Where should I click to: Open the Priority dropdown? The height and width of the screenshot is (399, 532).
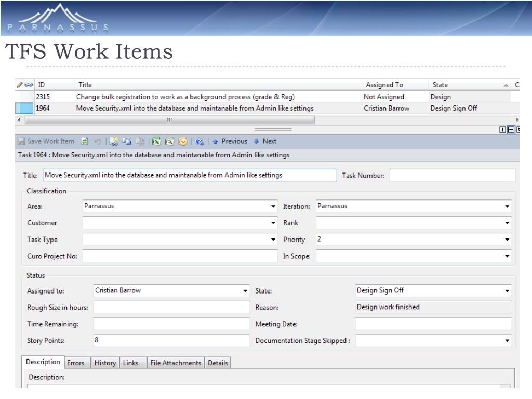507,240
